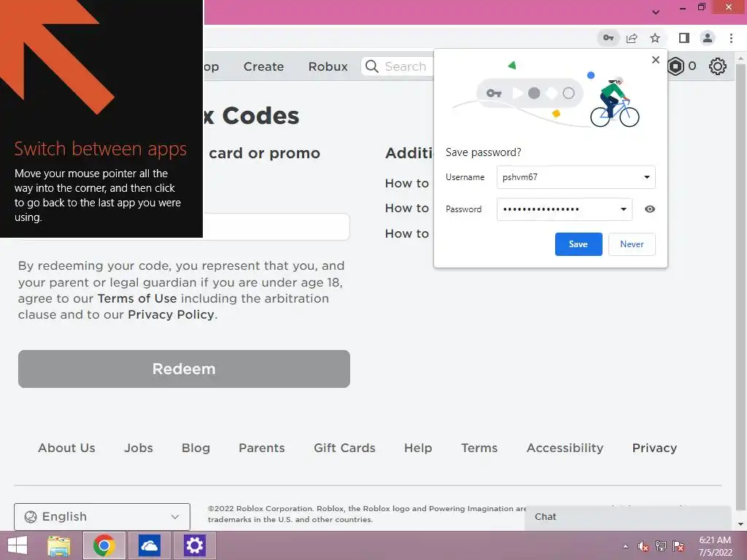Screen dimensions: 747x560
Task: Open the Privacy Policy link
Action: [x=171, y=315]
